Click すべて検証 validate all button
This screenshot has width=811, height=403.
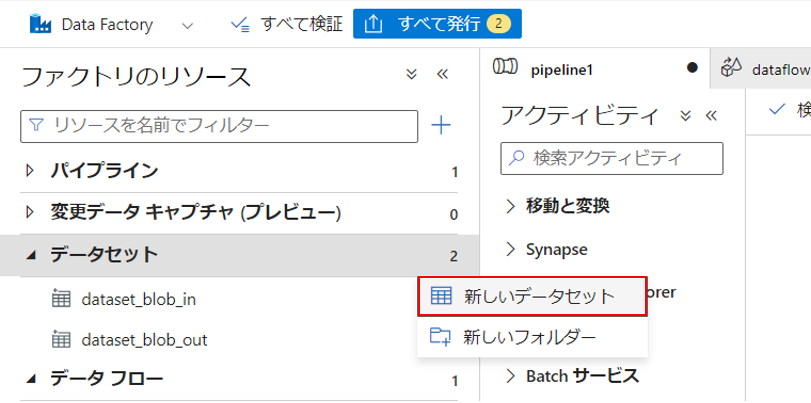[287, 24]
